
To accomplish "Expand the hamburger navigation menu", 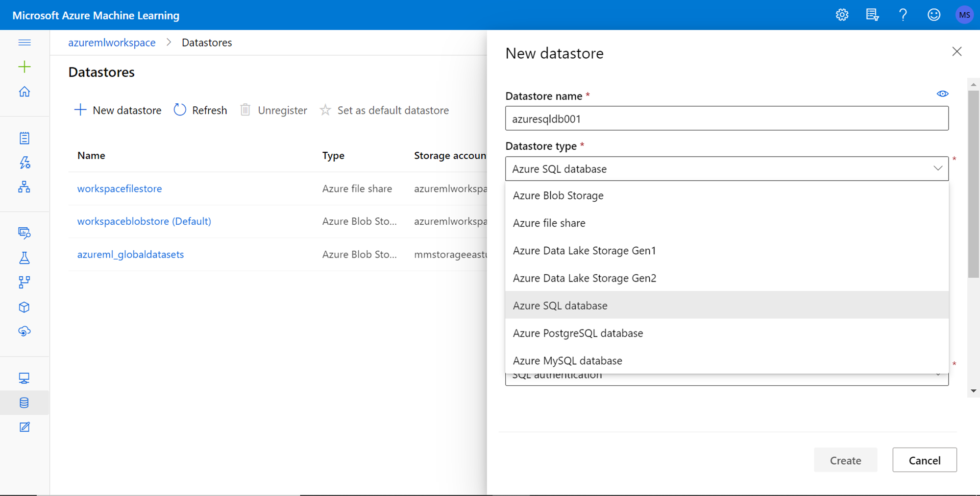I will coord(24,43).
